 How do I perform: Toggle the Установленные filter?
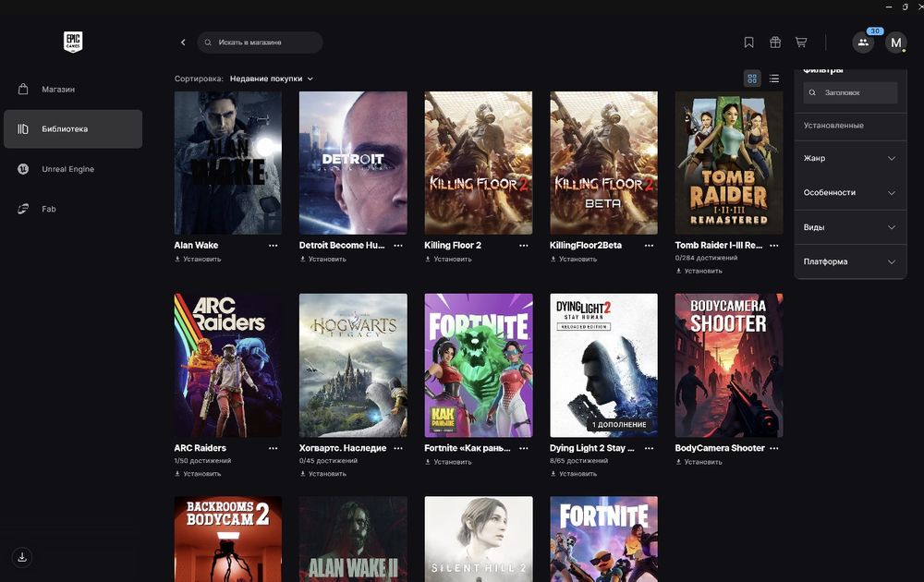pos(850,126)
